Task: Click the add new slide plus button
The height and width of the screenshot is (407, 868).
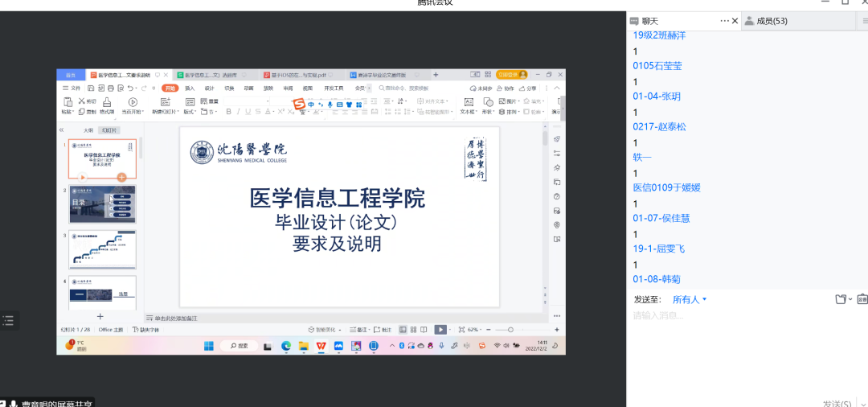Action: (100, 317)
